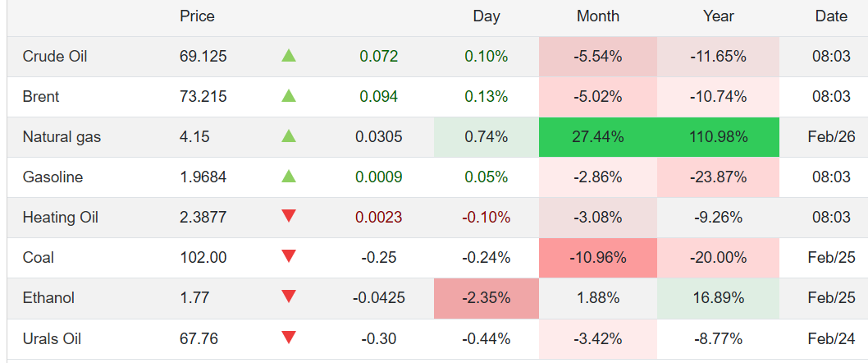Click the red down arrow beside Coal
This screenshot has width=868, height=363.
click(288, 256)
